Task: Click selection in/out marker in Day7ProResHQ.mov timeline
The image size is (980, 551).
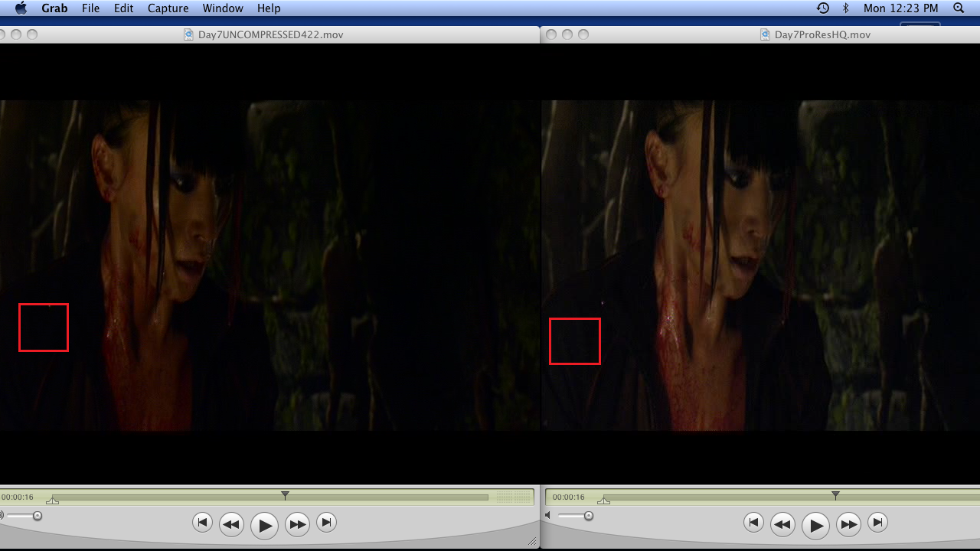Action: (603, 500)
